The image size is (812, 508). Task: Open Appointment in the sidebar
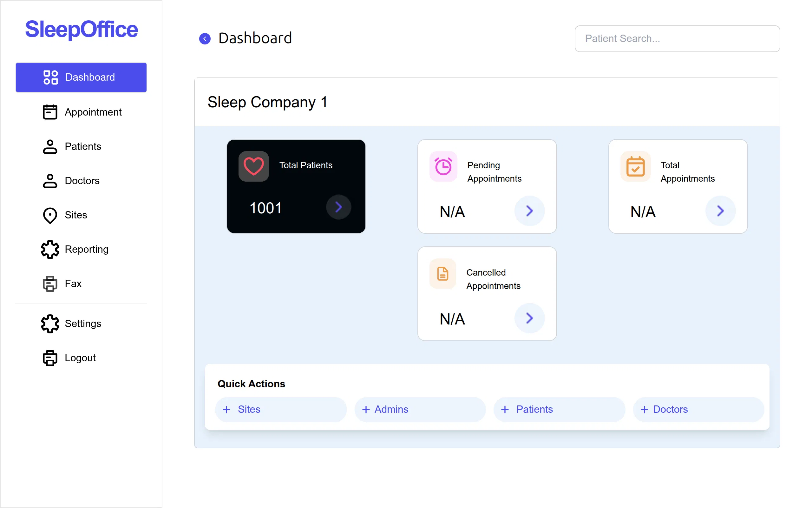[x=81, y=112]
